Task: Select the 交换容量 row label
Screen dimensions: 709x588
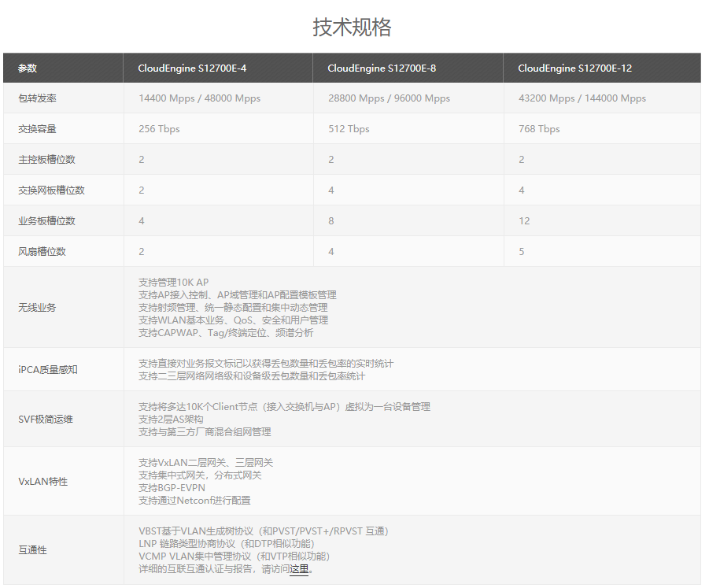Action: click(37, 129)
